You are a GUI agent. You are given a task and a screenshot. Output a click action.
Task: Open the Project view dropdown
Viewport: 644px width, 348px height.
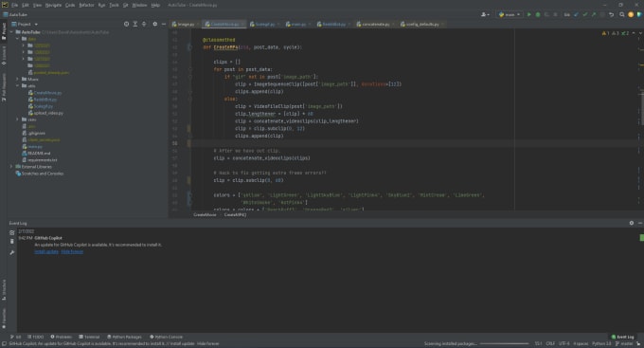[25, 25]
